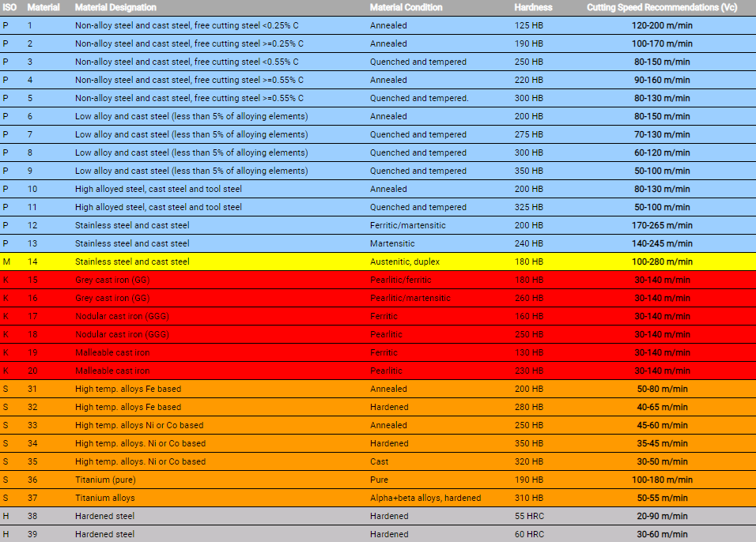Select cutting speed 30-50 m/min
Screen dimensions: 756x542
click(x=662, y=461)
